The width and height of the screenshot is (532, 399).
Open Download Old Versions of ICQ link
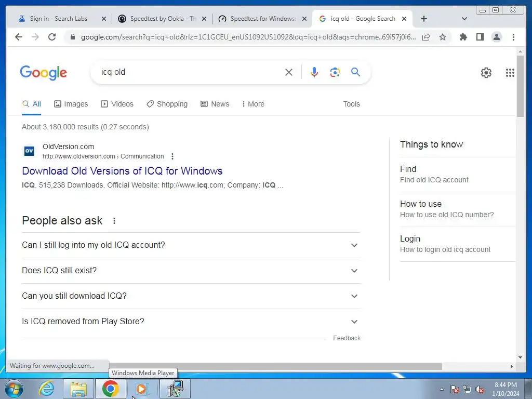pos(122,170)
